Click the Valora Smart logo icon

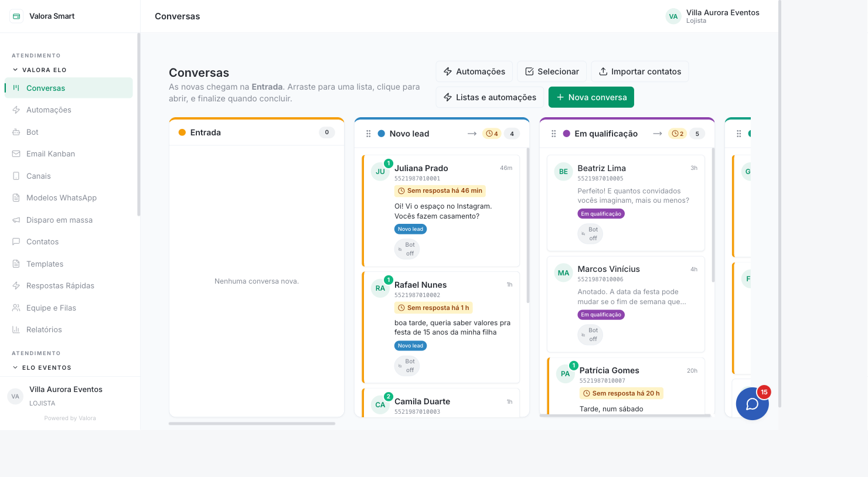(x=16, y=16)
